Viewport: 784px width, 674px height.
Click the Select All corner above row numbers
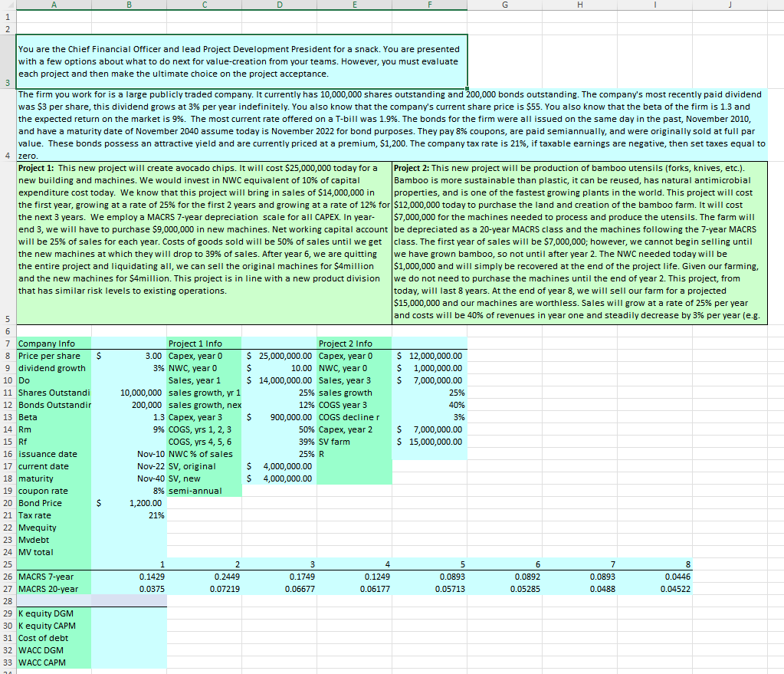[8, 5]
